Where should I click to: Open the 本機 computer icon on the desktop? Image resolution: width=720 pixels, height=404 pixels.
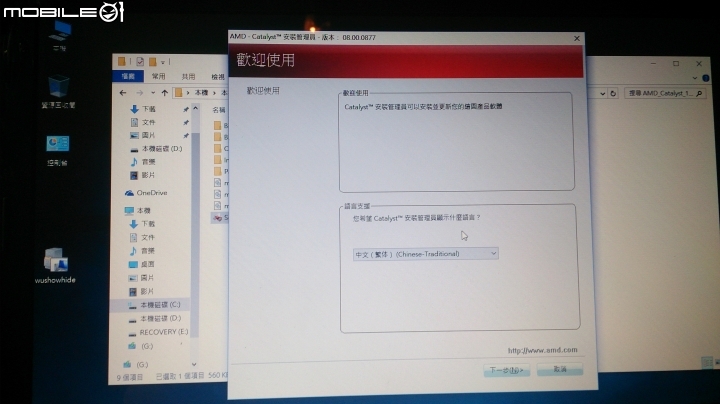[60, 35]
